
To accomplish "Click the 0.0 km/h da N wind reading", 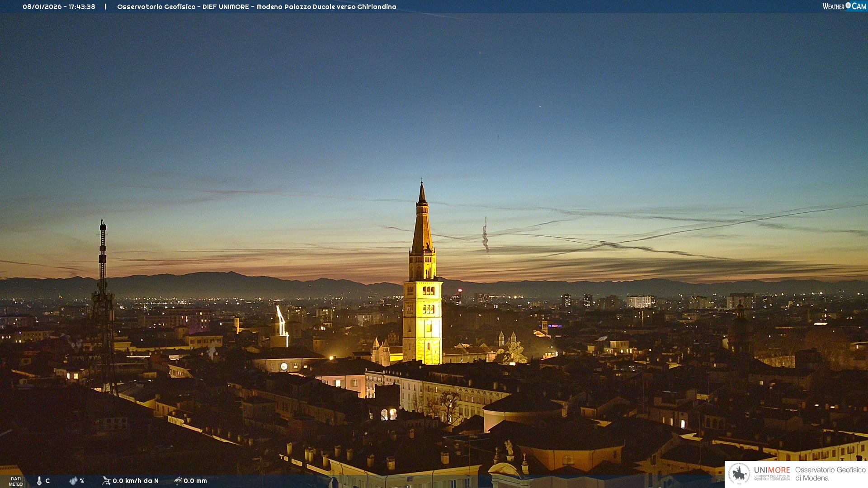I will tap(136, 481).
